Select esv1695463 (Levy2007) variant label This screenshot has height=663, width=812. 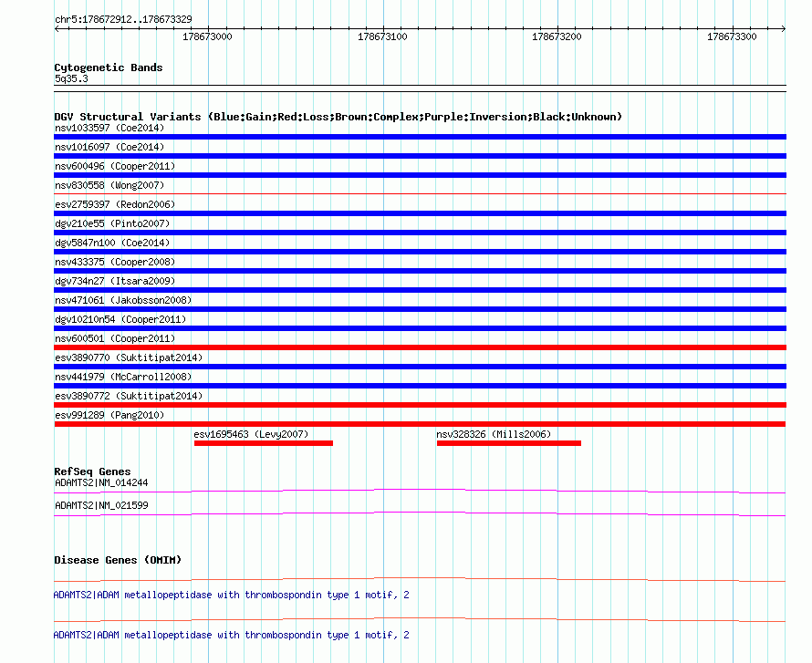point(251,434)
